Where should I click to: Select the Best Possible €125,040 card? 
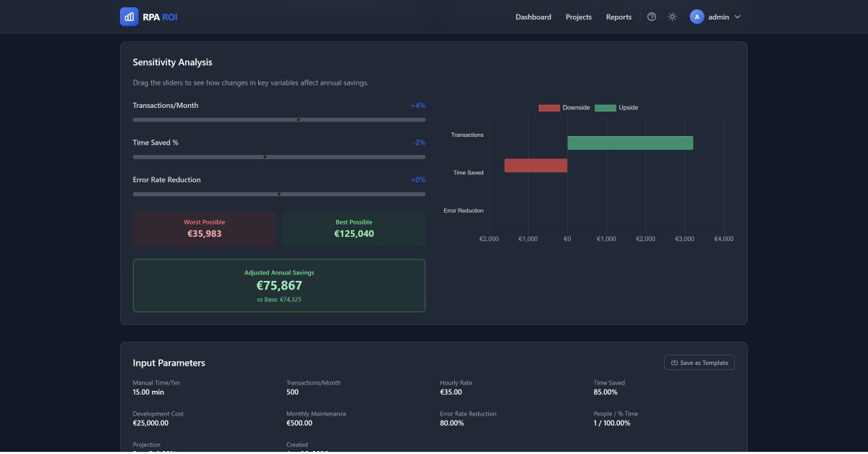click(354, 229)
